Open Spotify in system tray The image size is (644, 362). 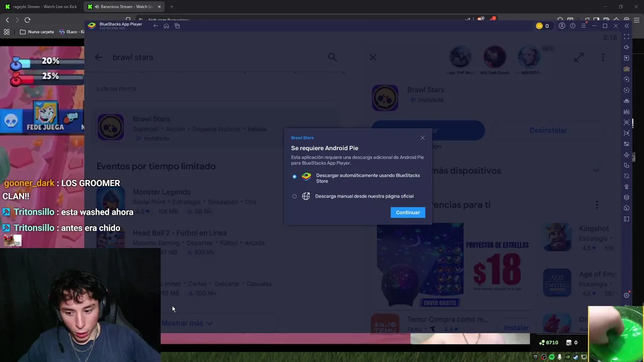(x=552, y=357)
